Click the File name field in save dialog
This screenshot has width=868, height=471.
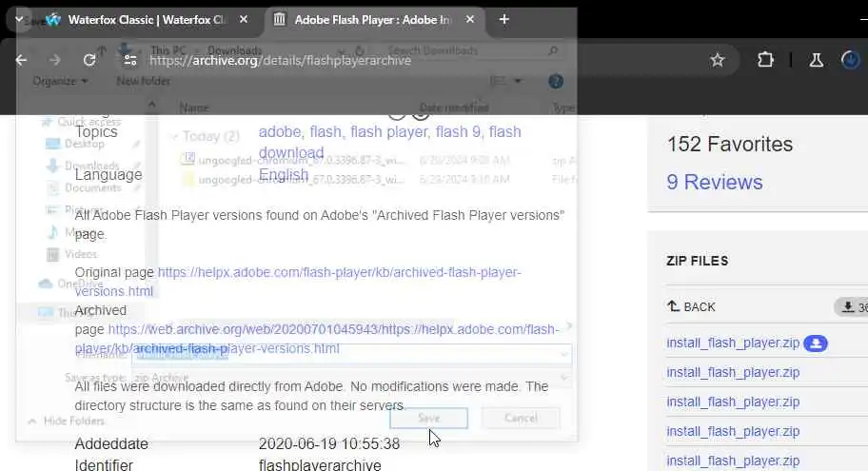tap(351, 354)
